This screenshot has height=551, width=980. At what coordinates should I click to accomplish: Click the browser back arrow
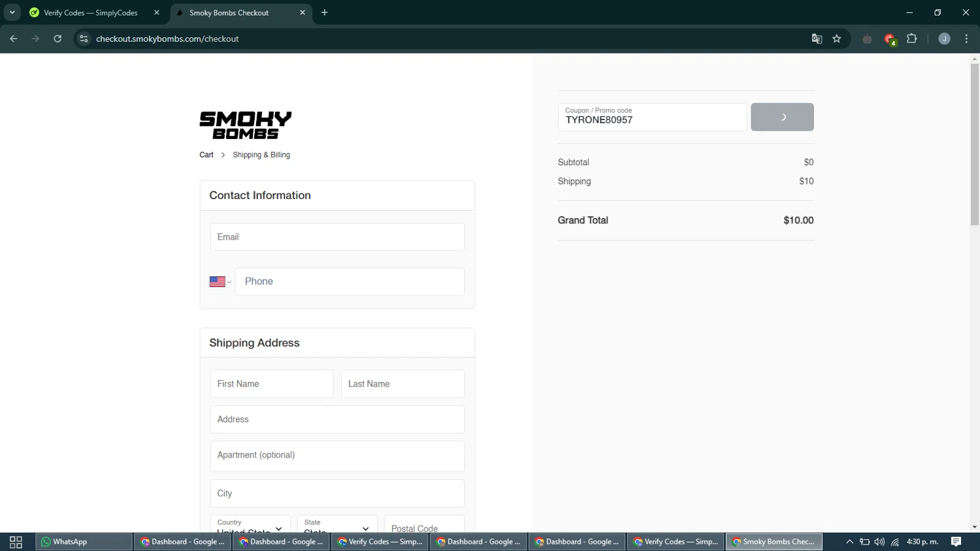click(13, 39)
